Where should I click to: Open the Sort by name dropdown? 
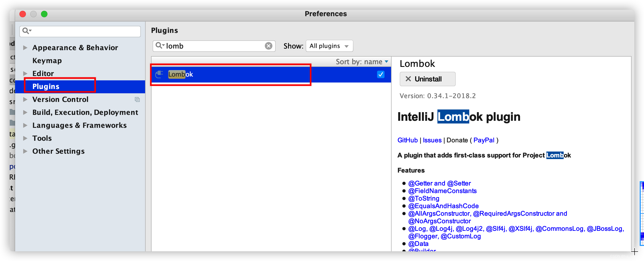click(362, 62)
